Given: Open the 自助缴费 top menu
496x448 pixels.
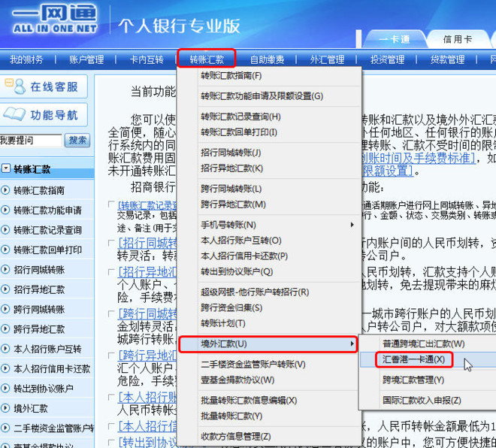Looking at the screenshot, I should coord(267,59).
